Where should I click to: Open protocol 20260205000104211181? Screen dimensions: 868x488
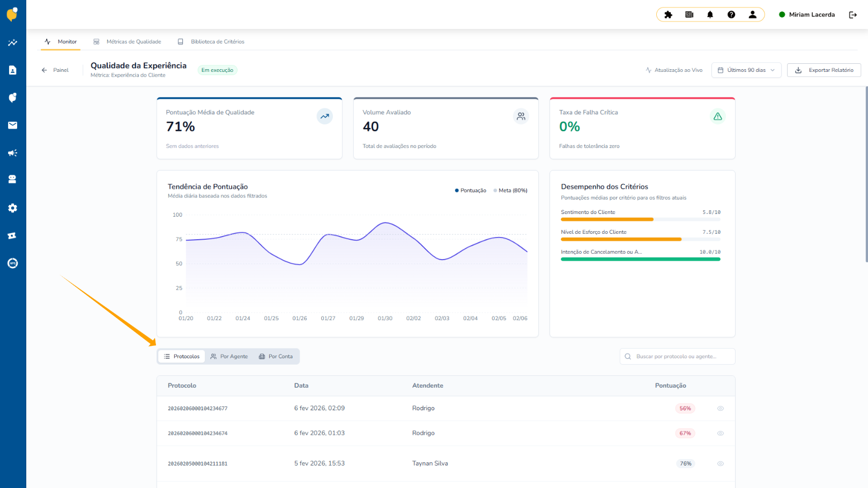click(x=198, y=464)
